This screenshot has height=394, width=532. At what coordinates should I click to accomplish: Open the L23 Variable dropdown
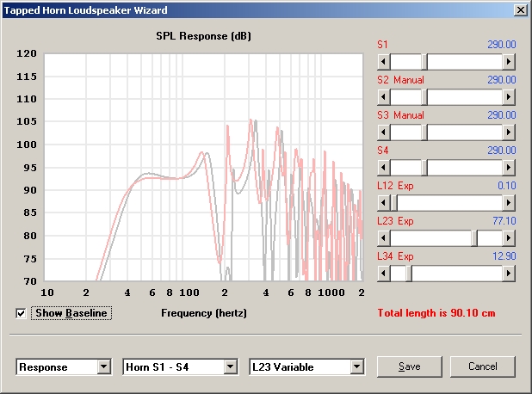pos(357,366)
